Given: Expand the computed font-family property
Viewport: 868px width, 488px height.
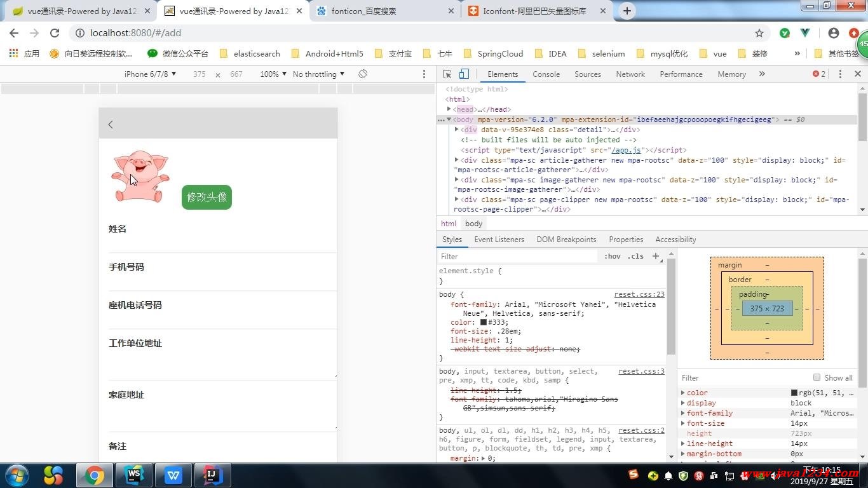Looking at the screenshot, I should pos(683,413).
